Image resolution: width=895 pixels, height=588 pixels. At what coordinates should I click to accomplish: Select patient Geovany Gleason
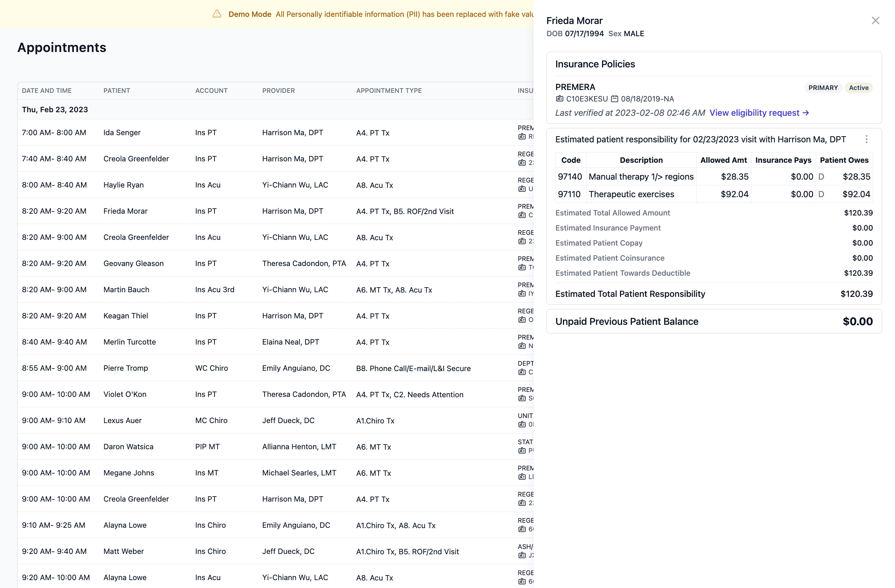pos(133,264)
